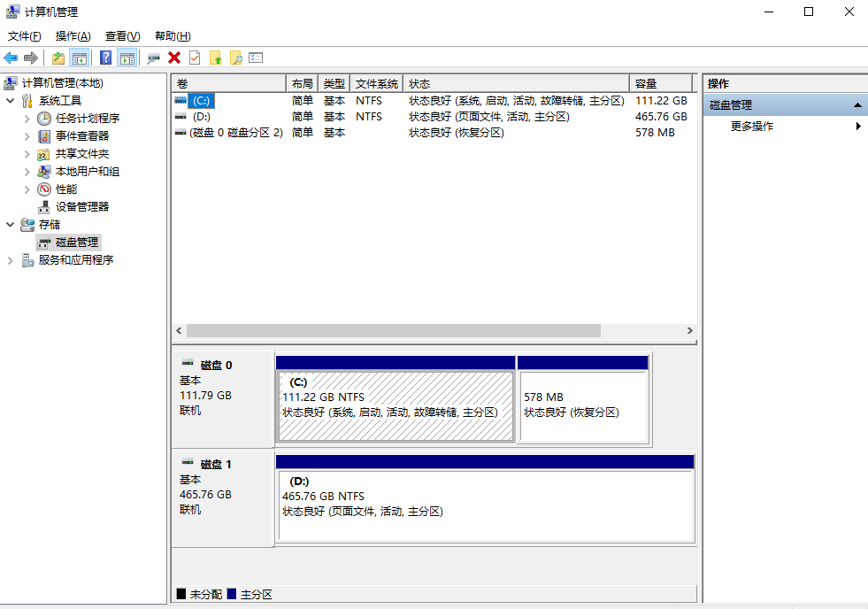Expand the Task Scheduler tree node
This screenshot has width=868, height=609.
click(x=27, y=119)
